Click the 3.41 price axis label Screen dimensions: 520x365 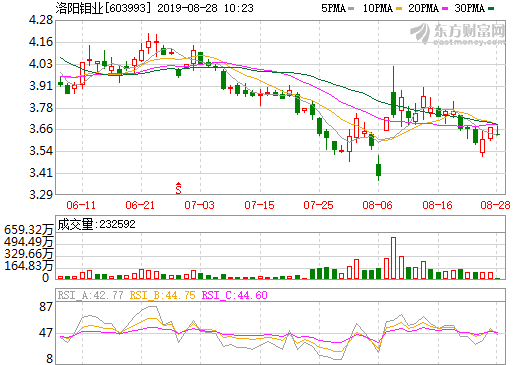pyautogui.click(x=41, y=173)
